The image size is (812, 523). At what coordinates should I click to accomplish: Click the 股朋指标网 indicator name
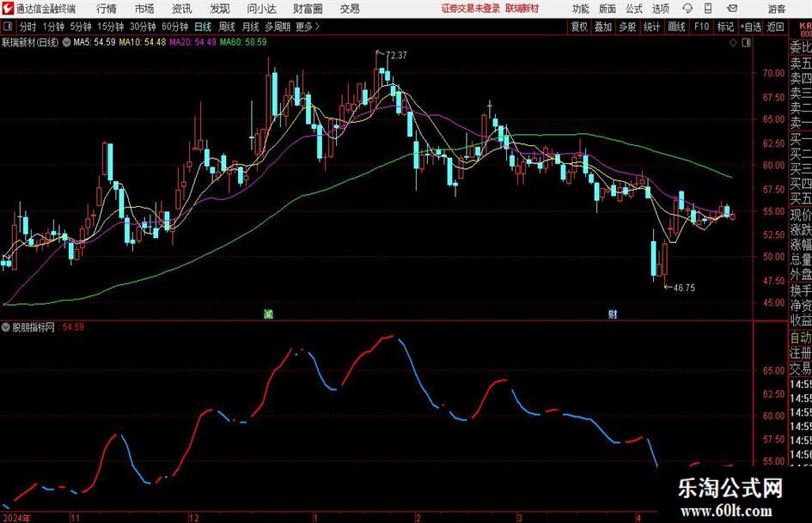(34, 327)
